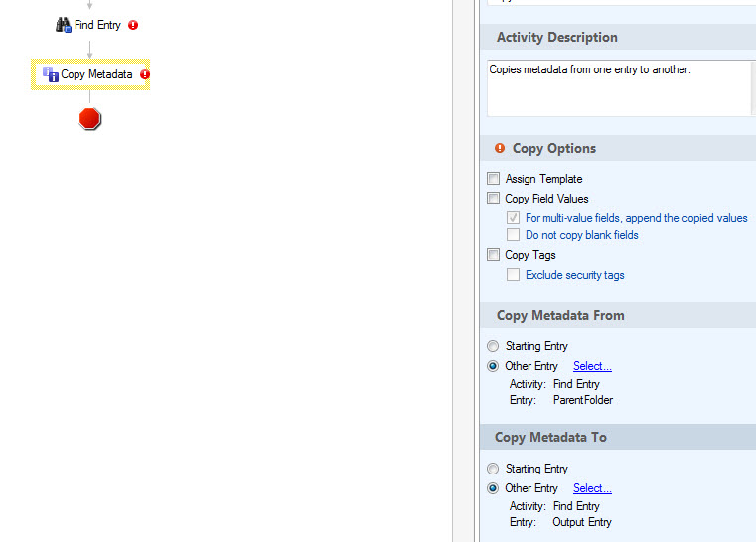Click the Find Entry binoculars icon
756x542 pixels.
pyautogui.click(x=64, y=25)
